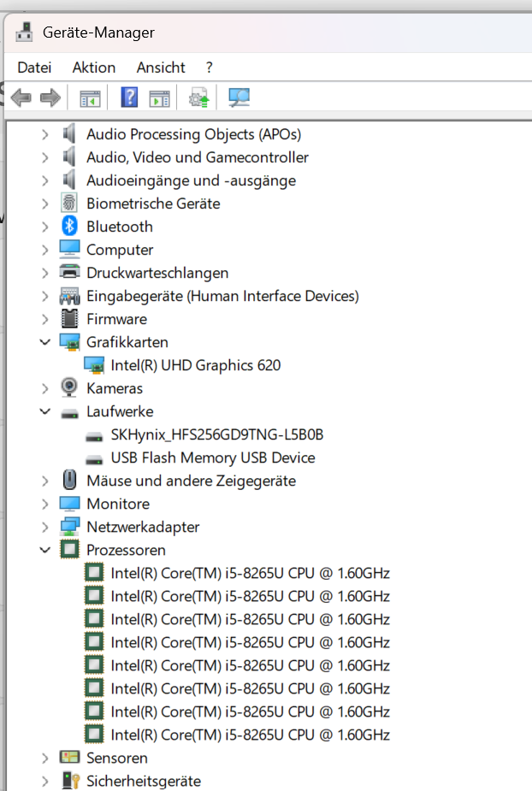The height and width of the screenshot is (791, 532).
Task: Click the network icon for Netzwerkadapter
Action: click(69, 526)
